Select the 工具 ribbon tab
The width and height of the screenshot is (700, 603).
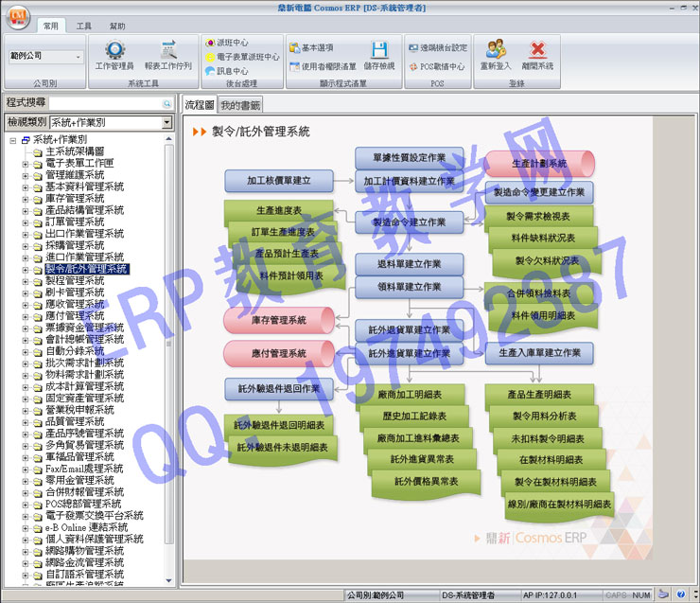click(x=83, y=27)
